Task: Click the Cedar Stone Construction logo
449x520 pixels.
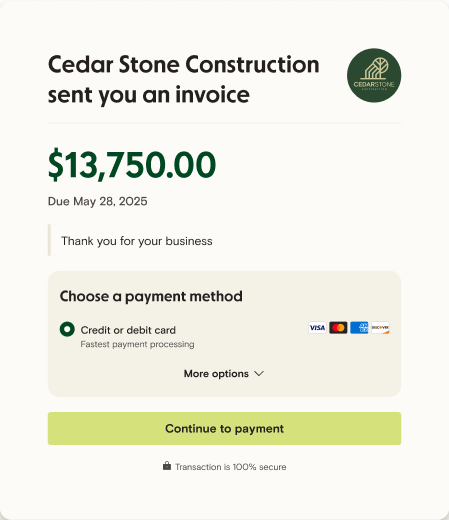Action: 374,75
